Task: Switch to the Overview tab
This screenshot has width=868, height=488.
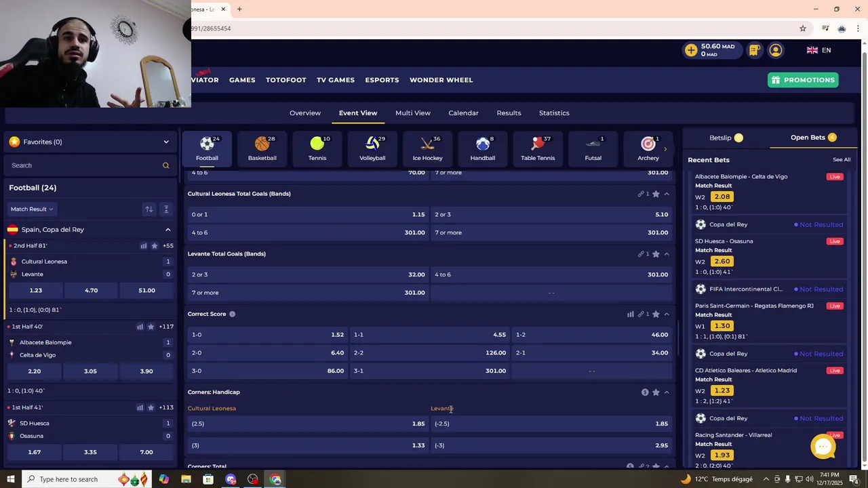Action: click(x=305, y=113)
